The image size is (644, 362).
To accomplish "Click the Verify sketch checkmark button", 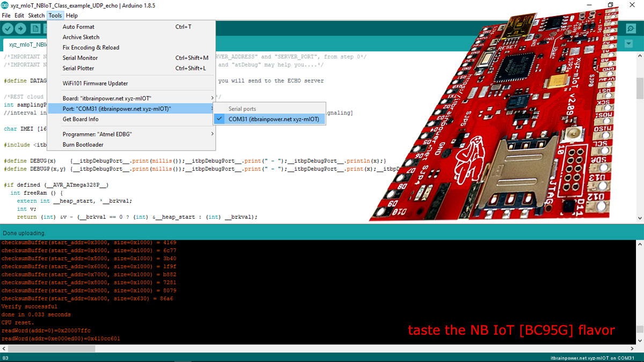I will point(8,29).
